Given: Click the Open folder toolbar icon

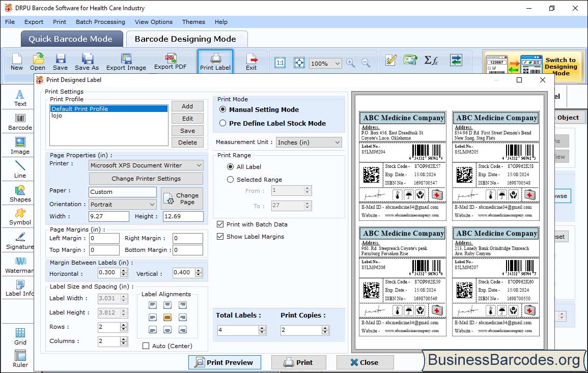Looking at the screenshot, I should [x=38, y=62].
